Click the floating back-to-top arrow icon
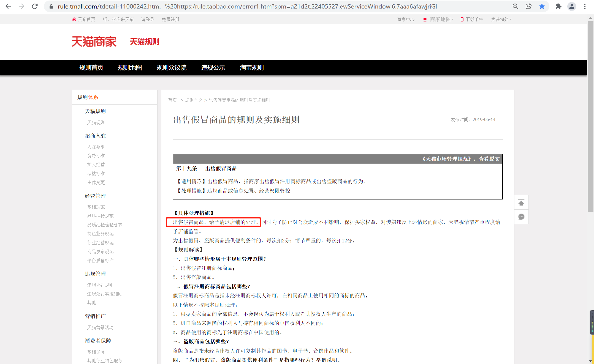Image resolution: width=594 pixels, height=364 pixels. [521, 202]
